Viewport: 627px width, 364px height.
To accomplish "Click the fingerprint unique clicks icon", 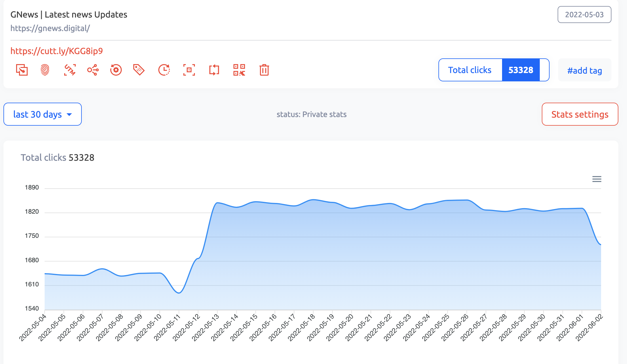I will click(x=45, y=70).
